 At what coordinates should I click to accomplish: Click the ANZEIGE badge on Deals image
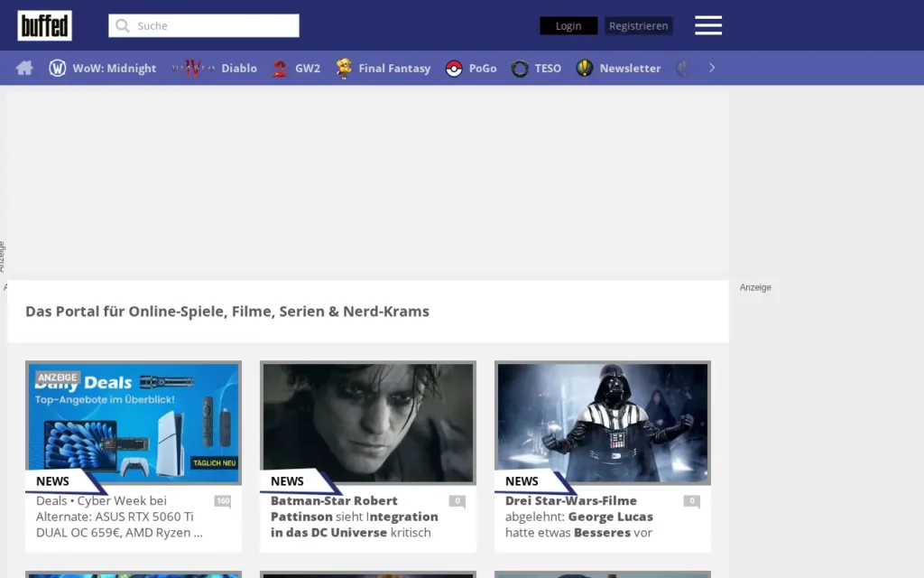(x=57, y=378)
